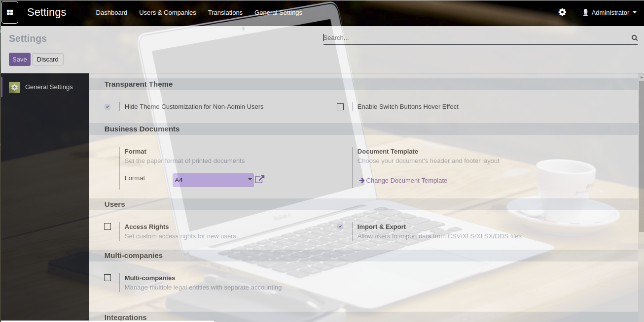Viewport: 644px width, 322px height.
Task: Click the theme customization gear icon
Action: pos(562,12)
